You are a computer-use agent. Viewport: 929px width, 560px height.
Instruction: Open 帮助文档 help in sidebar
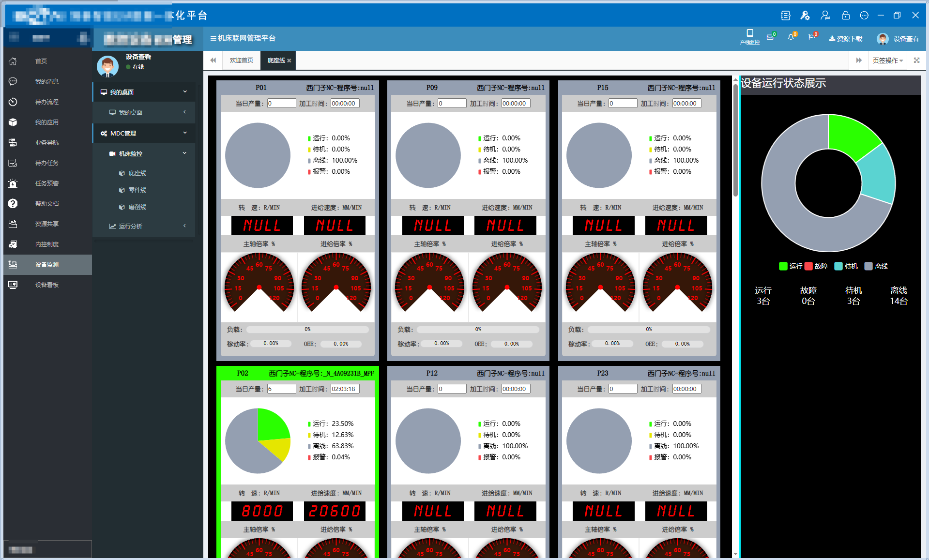(x=46, y=204)
